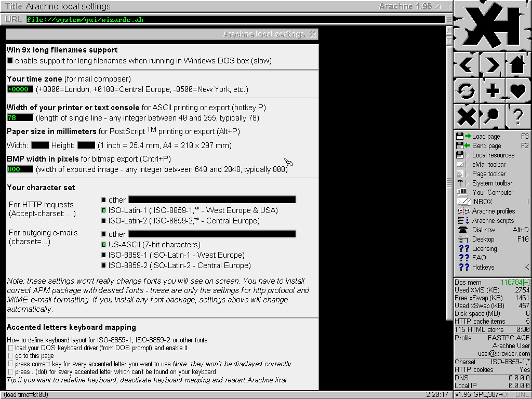532x399 pixels.
Task: Reload the page with the circular arrows
Action: [x=466, y=90]
